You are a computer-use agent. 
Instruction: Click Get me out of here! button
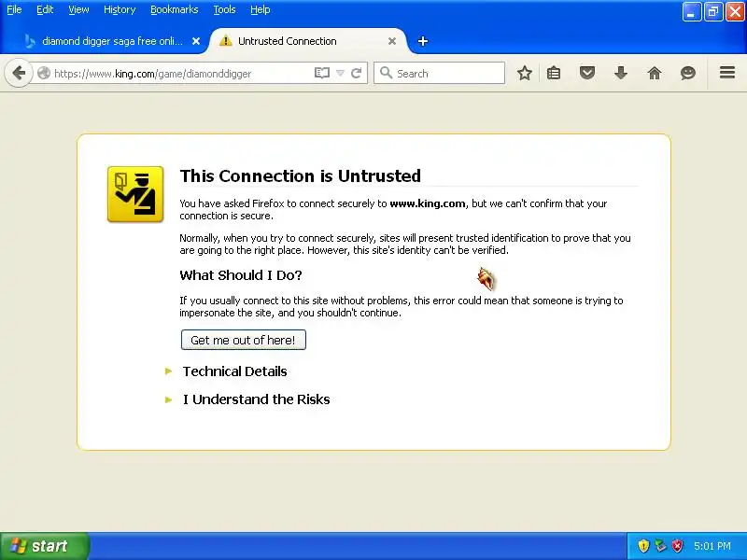pos(244,340)
